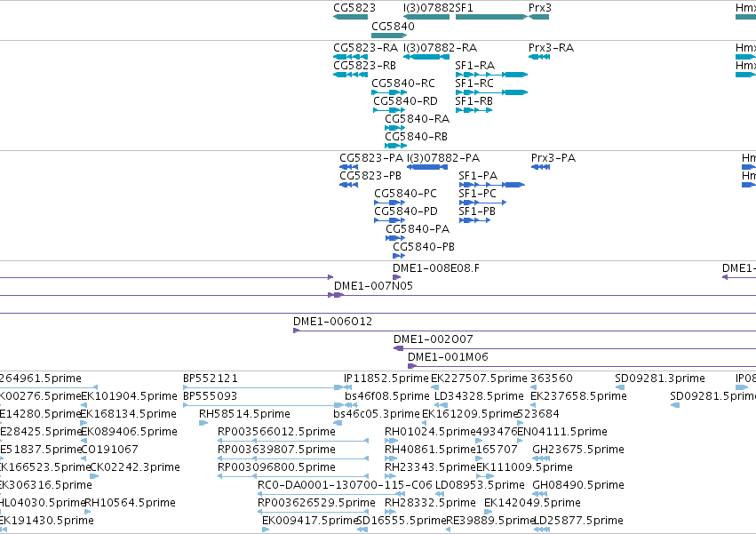
Task: Choose protein SF1-PB
Action: (x=475, y=220)
